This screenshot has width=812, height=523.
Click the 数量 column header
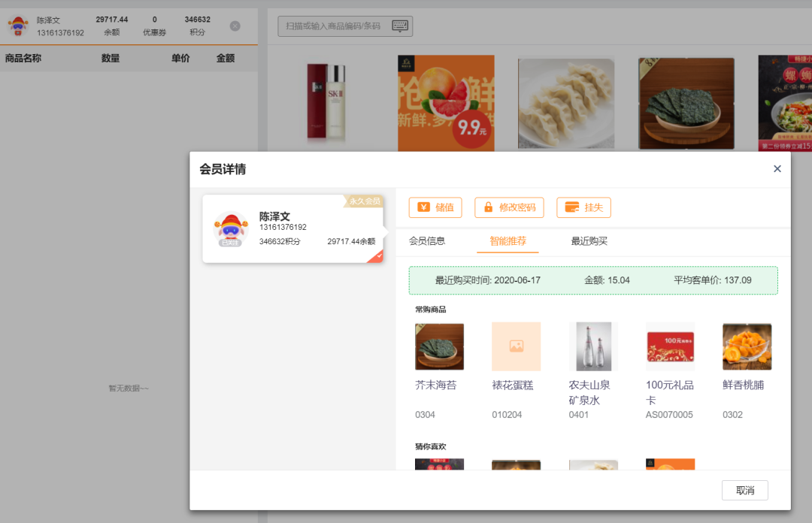pyautogui.click(x=111, y=58)
